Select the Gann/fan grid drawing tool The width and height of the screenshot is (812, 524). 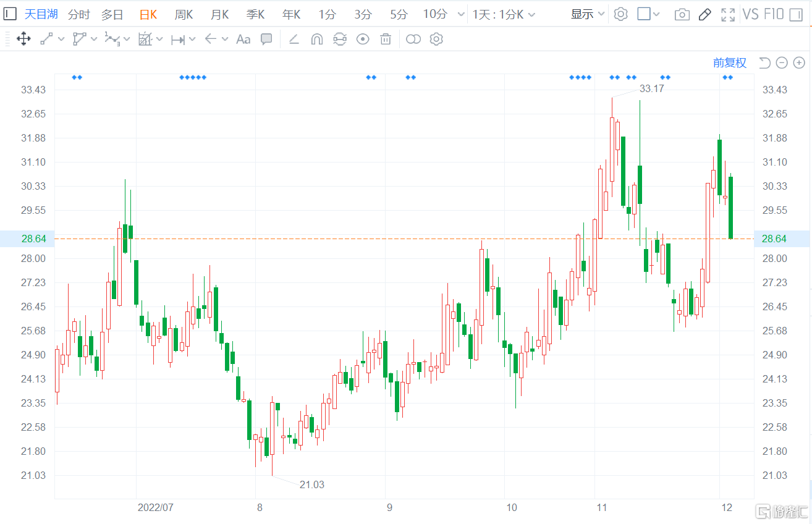coord(145,40)
